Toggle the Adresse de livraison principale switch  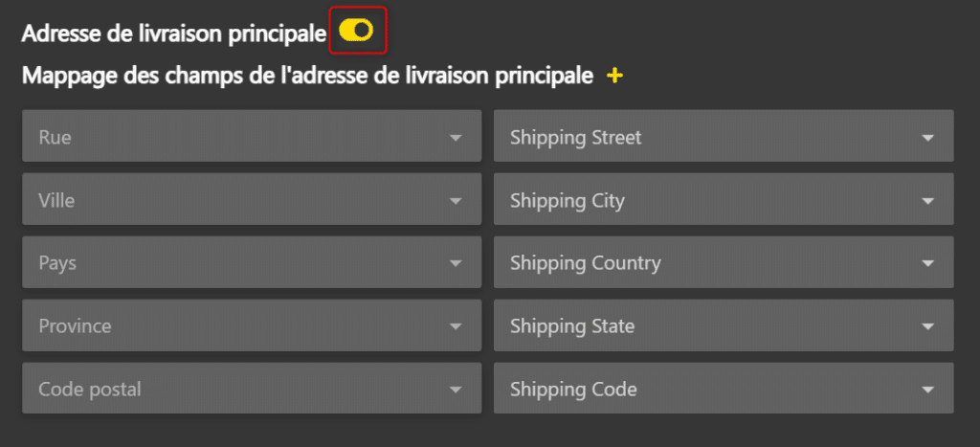[356, 31]
